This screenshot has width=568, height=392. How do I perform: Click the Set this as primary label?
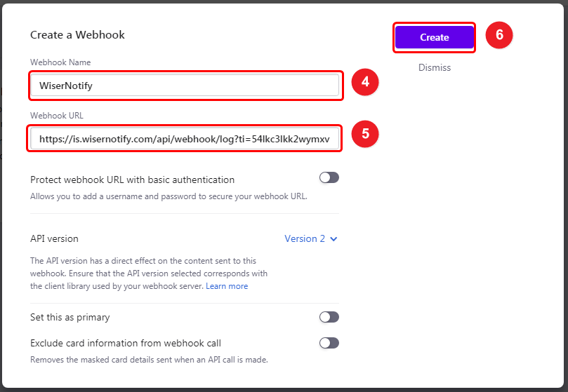pos(70,317)
